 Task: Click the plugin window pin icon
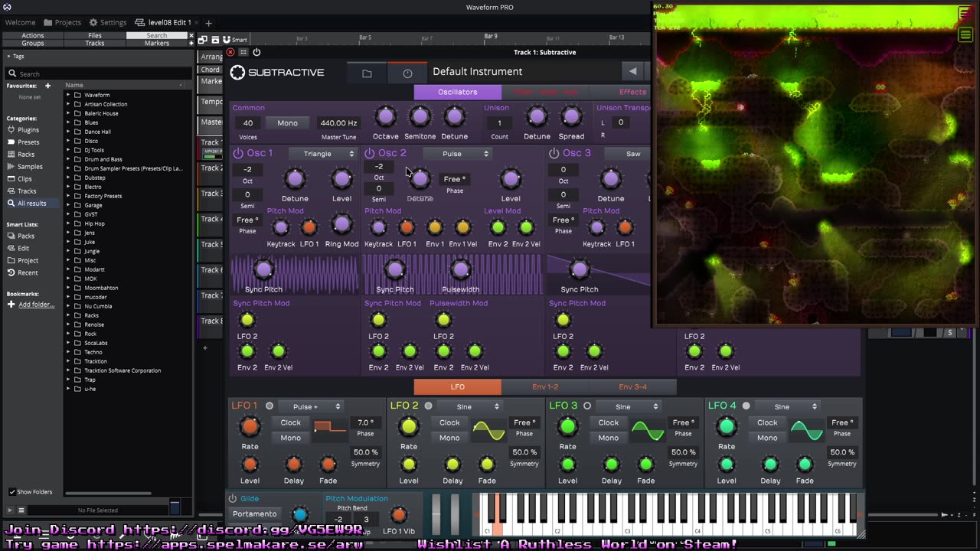click(x=243, y=52)
